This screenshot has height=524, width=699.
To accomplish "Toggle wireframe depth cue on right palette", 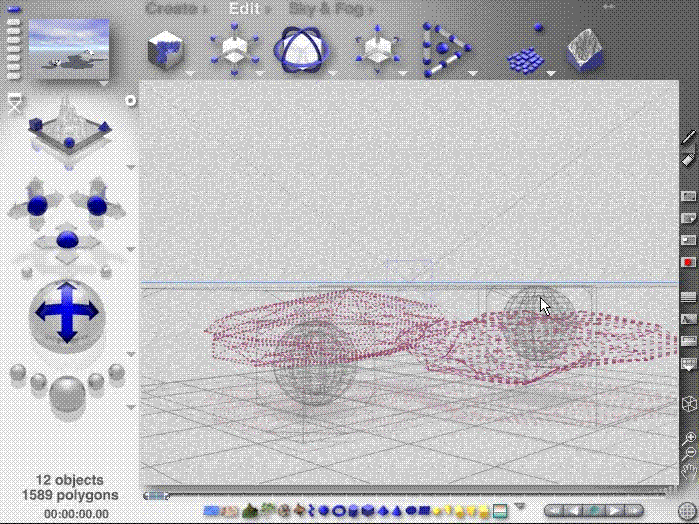I will [x=688, y=297].
